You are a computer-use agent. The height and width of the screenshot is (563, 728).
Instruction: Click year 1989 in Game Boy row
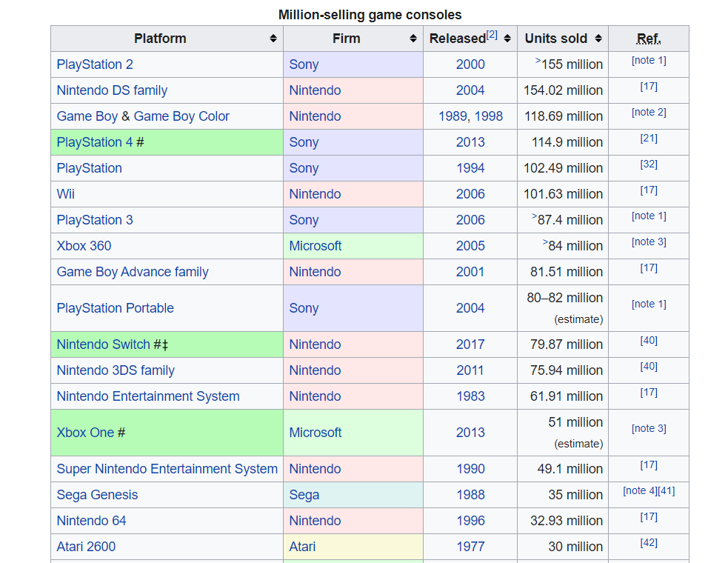453,116
